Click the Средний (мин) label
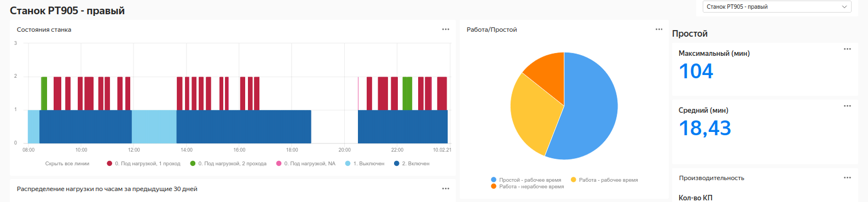The height and width of the screenshot is (202, 868). click(x=703, y=111)
